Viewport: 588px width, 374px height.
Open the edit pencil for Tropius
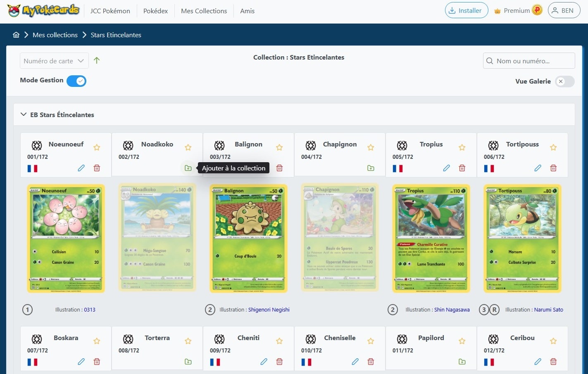click(447, 168)
